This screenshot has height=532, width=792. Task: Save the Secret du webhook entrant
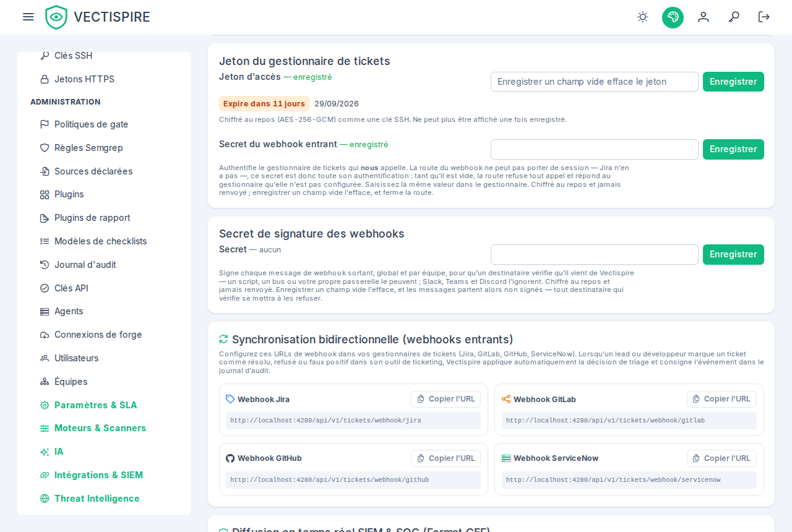tap(733, 149)
